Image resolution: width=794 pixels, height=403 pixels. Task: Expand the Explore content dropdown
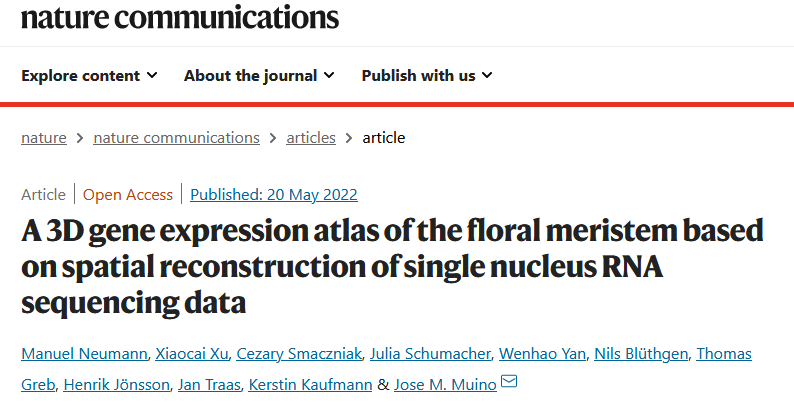pyautogui.click(x=89, y=75)
